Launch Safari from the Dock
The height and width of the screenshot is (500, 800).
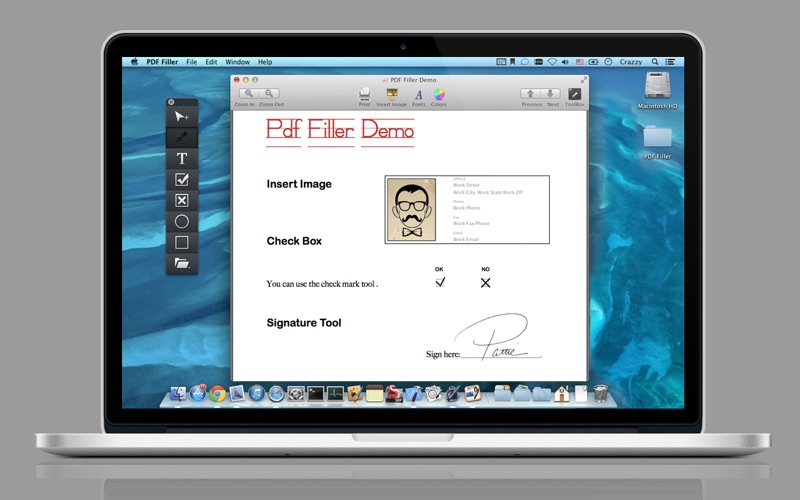coord(276,393)
